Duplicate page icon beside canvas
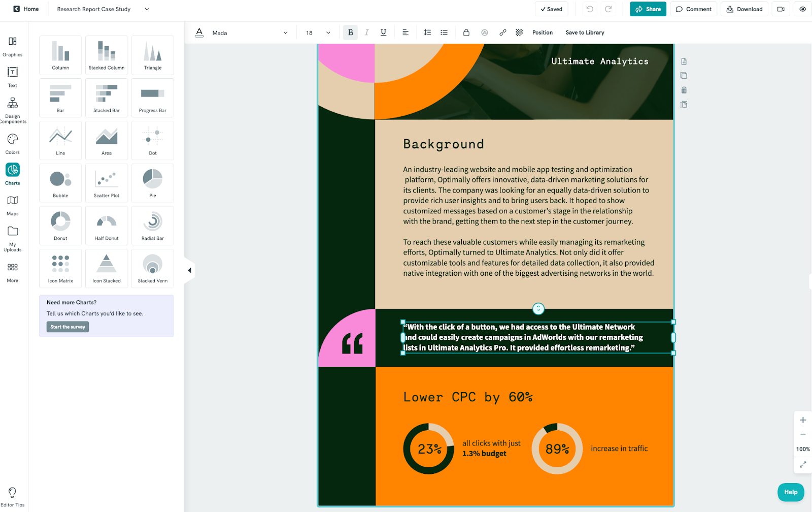Image resolution: width=812 pixels, height=512 pixels. coord(684,76)
